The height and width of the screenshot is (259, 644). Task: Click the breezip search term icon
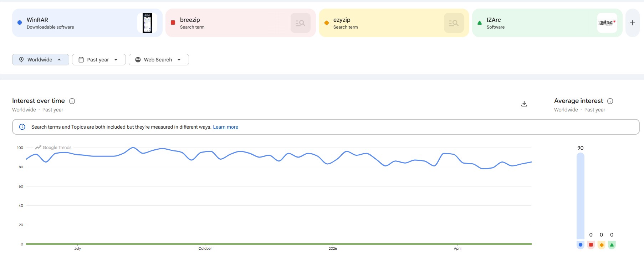[301, 23]
